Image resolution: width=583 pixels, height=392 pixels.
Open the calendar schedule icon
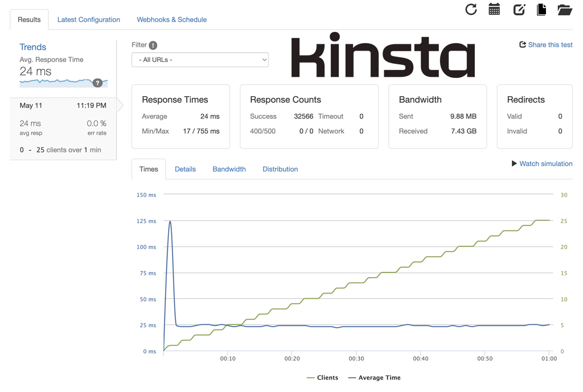click(x=494, y=9)
